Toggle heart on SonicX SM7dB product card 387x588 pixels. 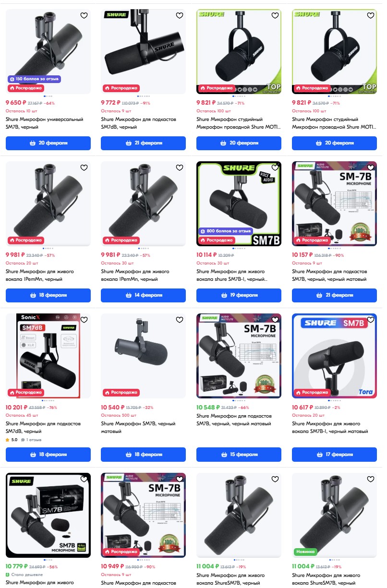(x=84, y=320)
